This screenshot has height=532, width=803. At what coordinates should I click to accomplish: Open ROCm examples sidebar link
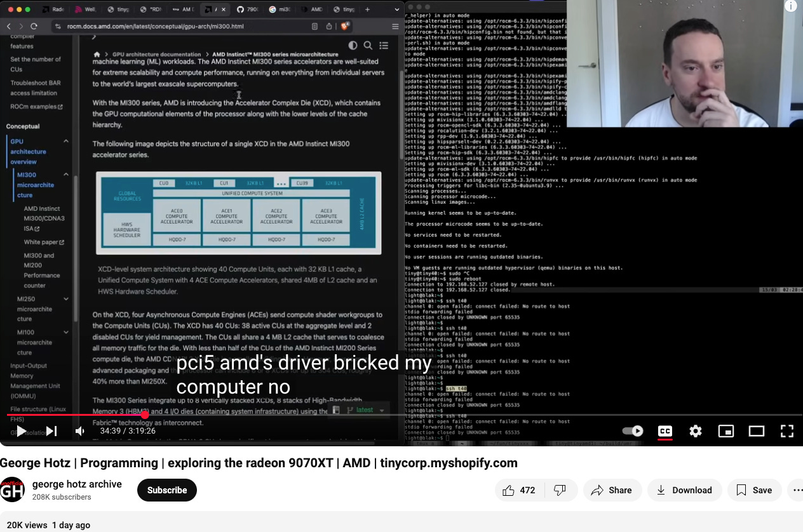point(36,107)
